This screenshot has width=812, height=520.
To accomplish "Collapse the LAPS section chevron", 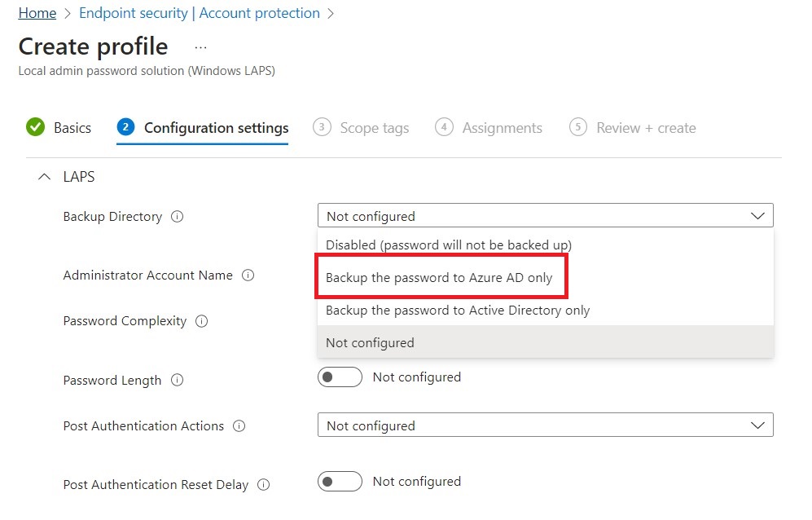I will [x=44, y=177].
